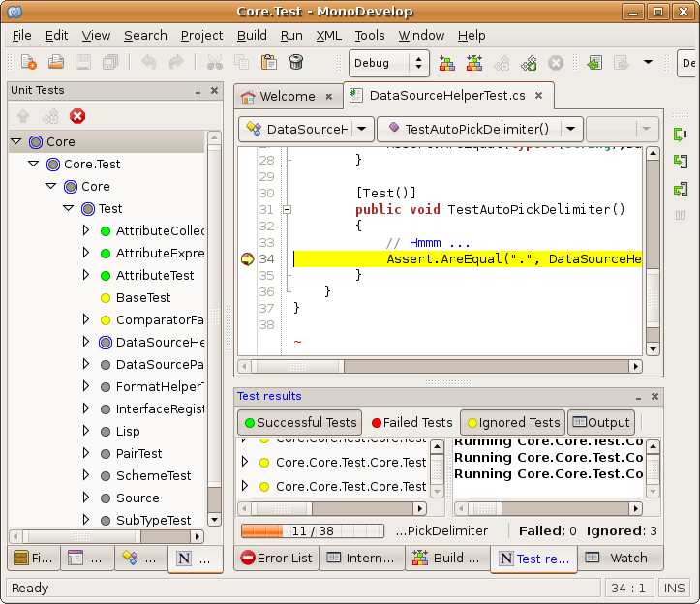Click the Paste clipboard icon
The image size is (700, 604).
[269, 63]
